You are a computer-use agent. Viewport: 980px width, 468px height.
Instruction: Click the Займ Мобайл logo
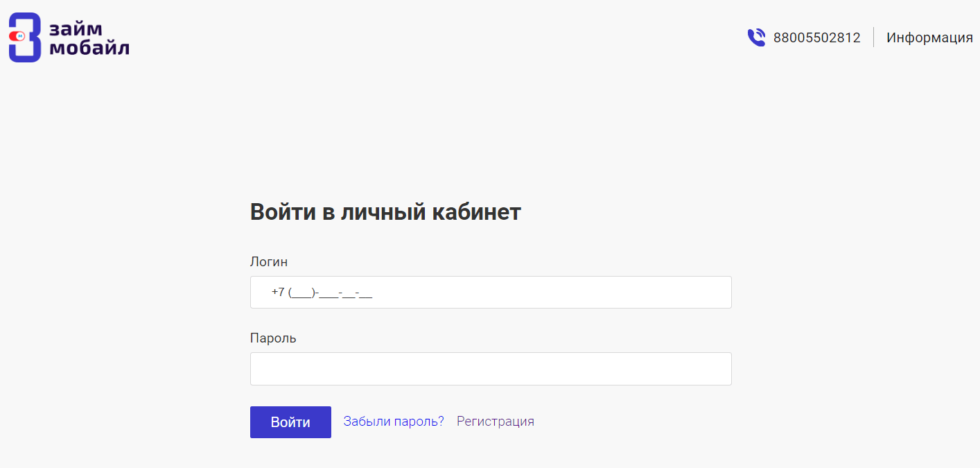coord(69,37)
